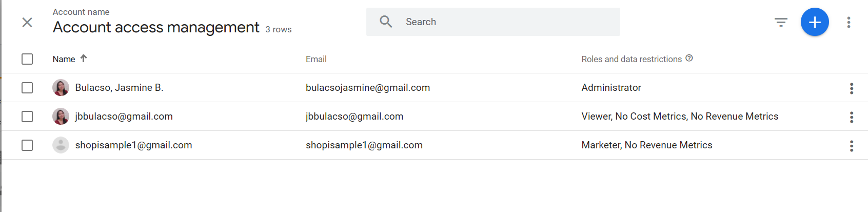Toggle the select-all checkbox in header
Image resolution: width=868 pixels, height=212 pixels.
tap(27, 59)
